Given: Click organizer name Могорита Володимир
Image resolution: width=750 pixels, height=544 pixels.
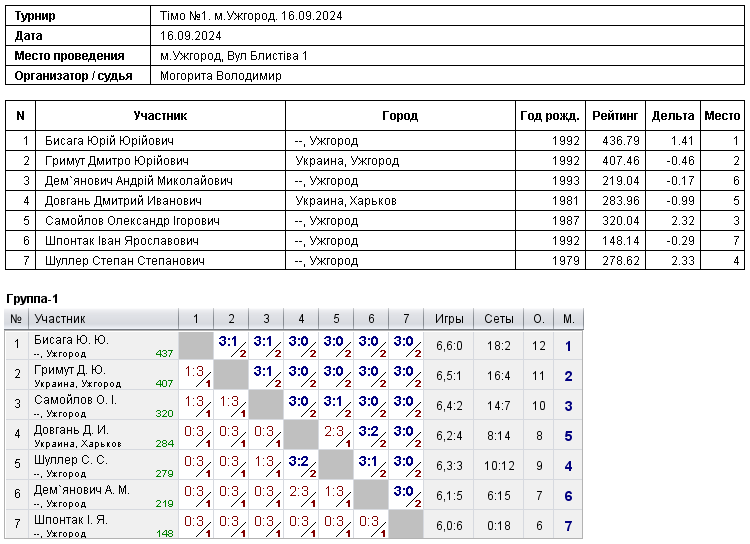Looking at the screenshot, I should click(x=221, y=76).
